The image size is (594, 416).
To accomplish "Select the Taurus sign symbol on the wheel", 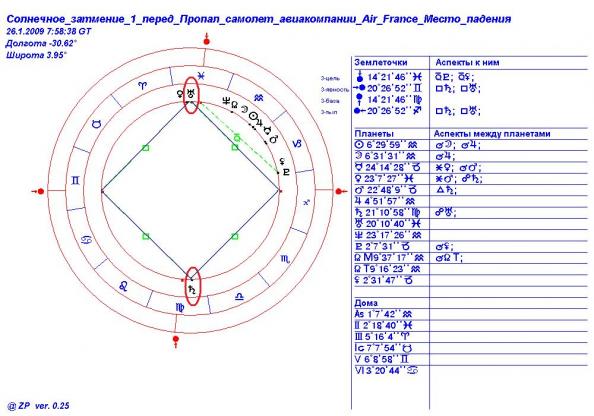I will [x=97, y=124].
